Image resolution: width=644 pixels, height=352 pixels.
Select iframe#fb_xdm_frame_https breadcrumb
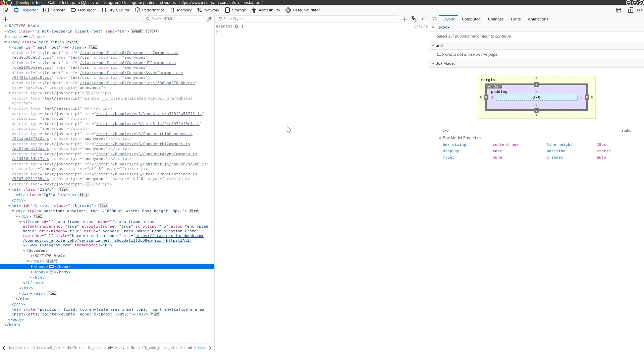click(x=154, y=348)
